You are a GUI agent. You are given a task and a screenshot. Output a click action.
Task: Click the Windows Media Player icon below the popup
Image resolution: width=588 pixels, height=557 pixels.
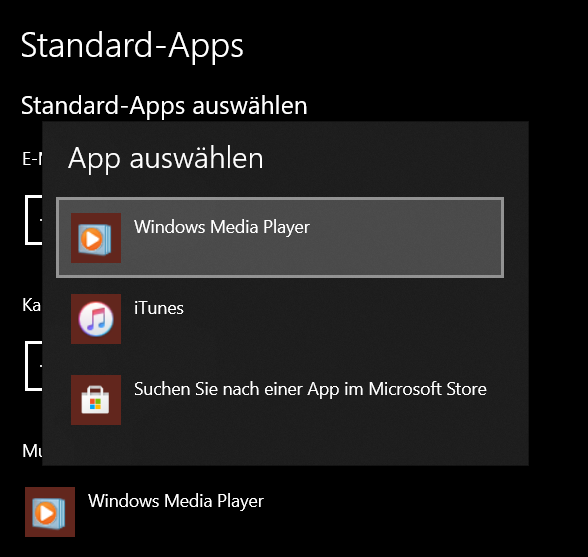coord(50,512)
